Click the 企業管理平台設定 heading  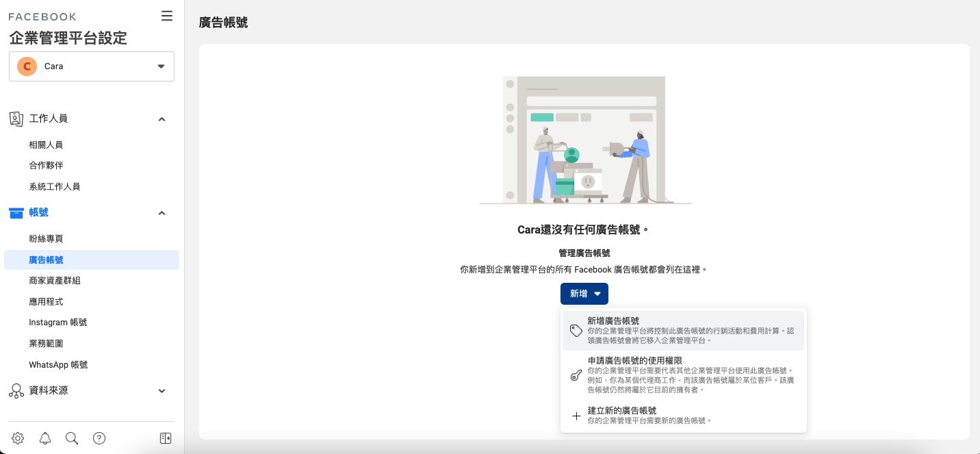point(68,38)
